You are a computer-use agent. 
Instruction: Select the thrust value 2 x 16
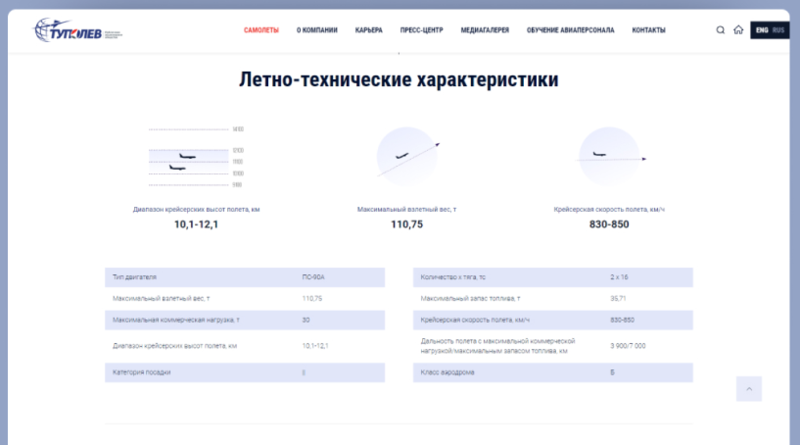tap(619, 277)
